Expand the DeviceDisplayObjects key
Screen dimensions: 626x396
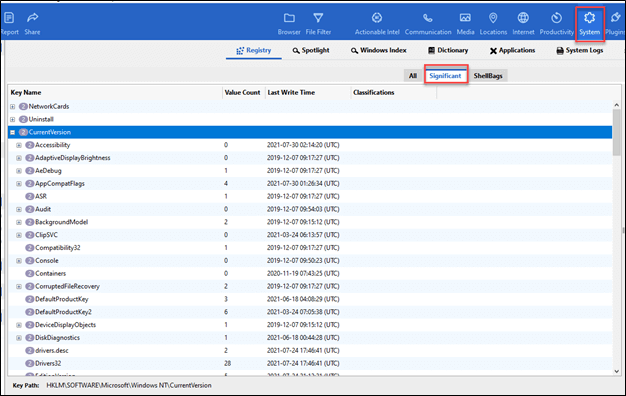(x=19, y=325)
